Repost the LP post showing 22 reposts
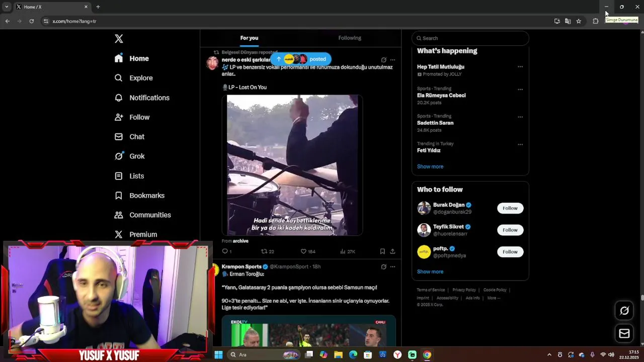This screenshot has height=362, width=644. pos(267,251)
